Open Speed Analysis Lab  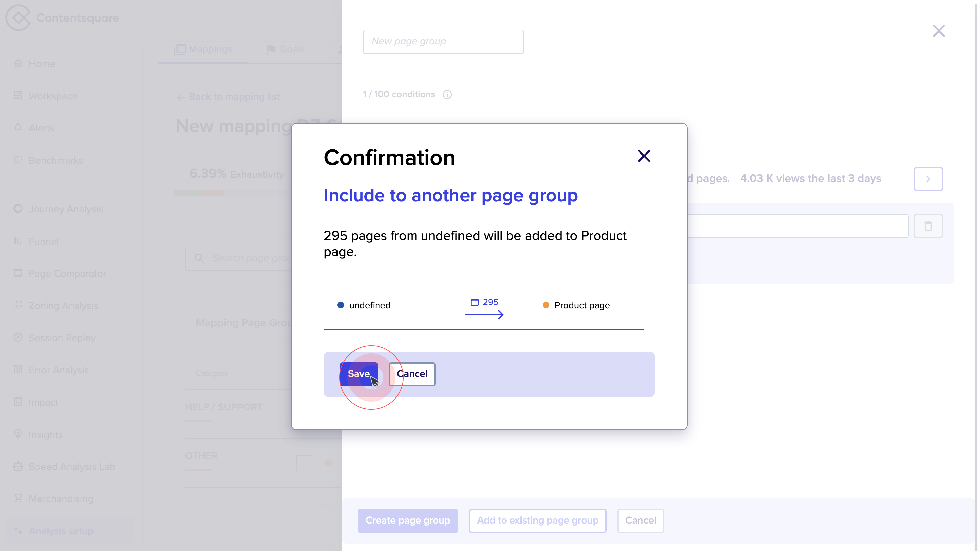[71, 467]
